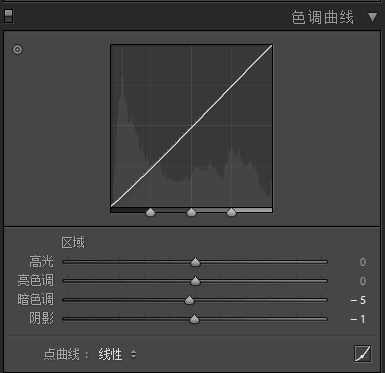This screenshot has height=373, width=385.
Task: Click the point curve edit icon
Action: 362,353
